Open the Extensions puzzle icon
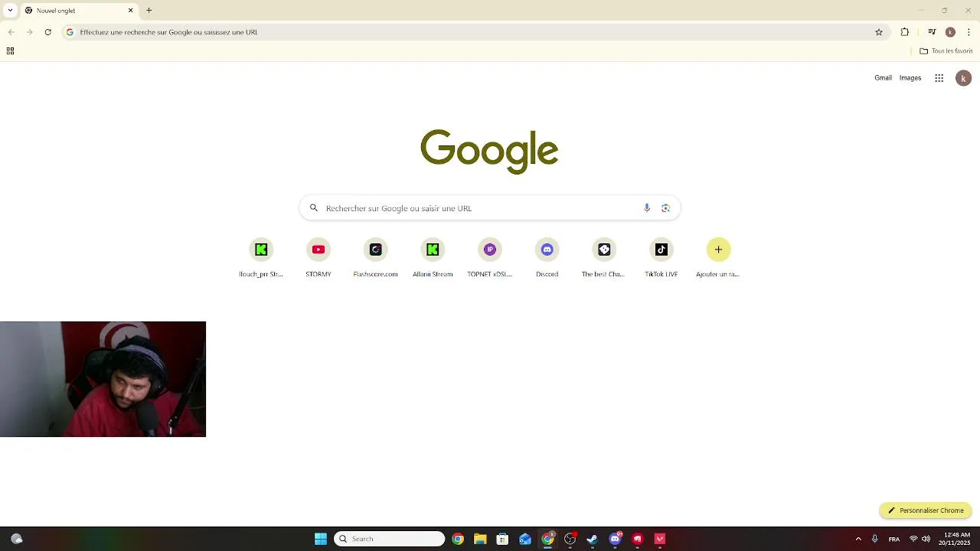Screen dimensions: 980x551 (905, 32)
